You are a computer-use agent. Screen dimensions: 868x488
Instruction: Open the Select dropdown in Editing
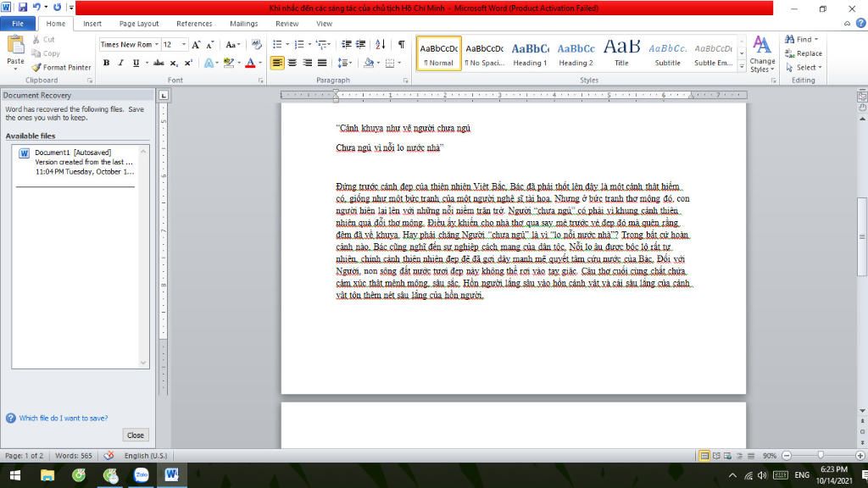point(820,68)
